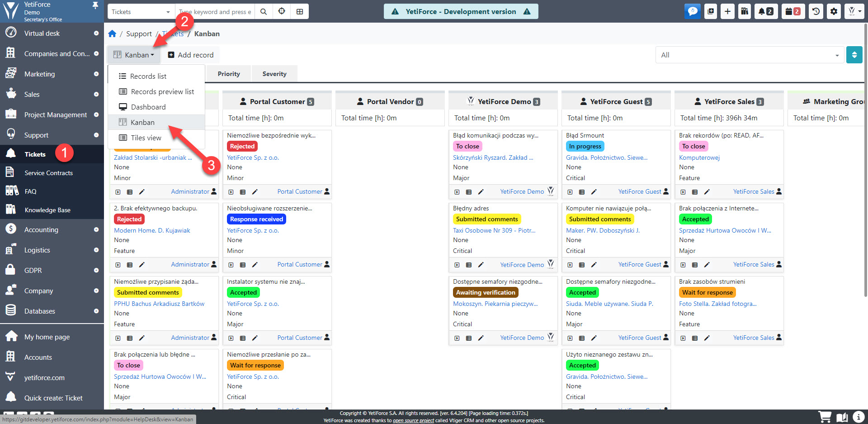Image resolution: width=868 pixels, height=424 pixels.
Task: Click the Response received status badge
Action: pos(256,219)
